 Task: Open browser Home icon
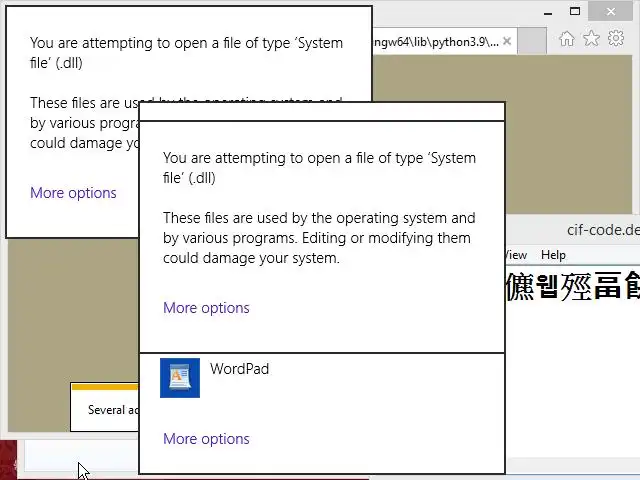(x=567, y=39)
